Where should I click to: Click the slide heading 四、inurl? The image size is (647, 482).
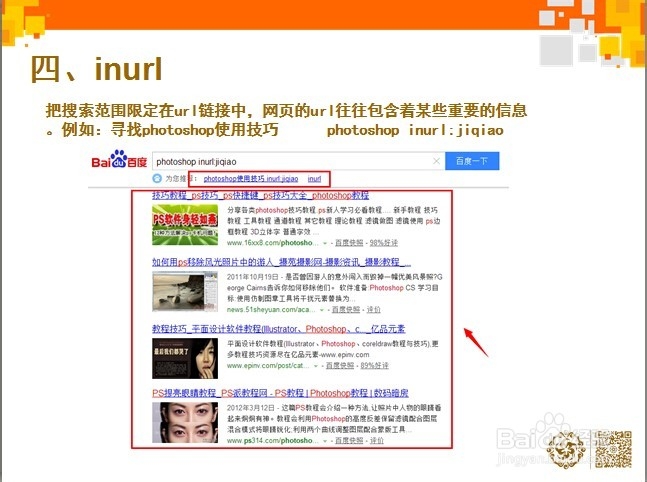[x=96, y=69]
